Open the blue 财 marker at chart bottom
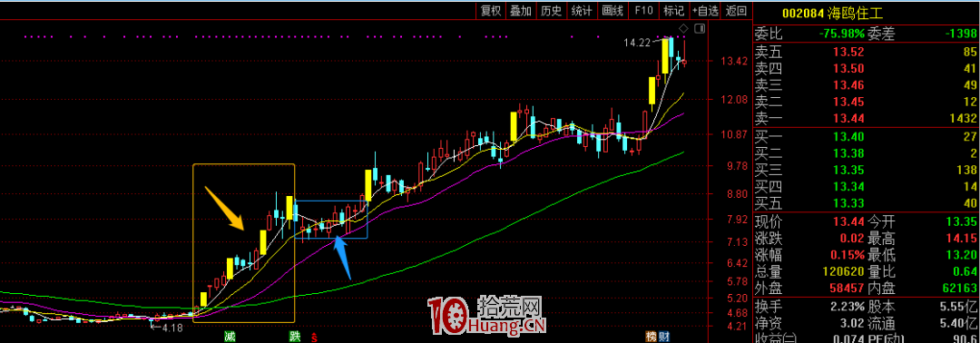 tap(663, 337)
